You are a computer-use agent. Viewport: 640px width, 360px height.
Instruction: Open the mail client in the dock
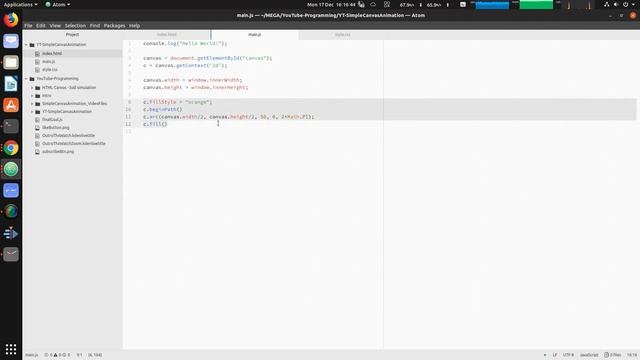pos(11,41)
